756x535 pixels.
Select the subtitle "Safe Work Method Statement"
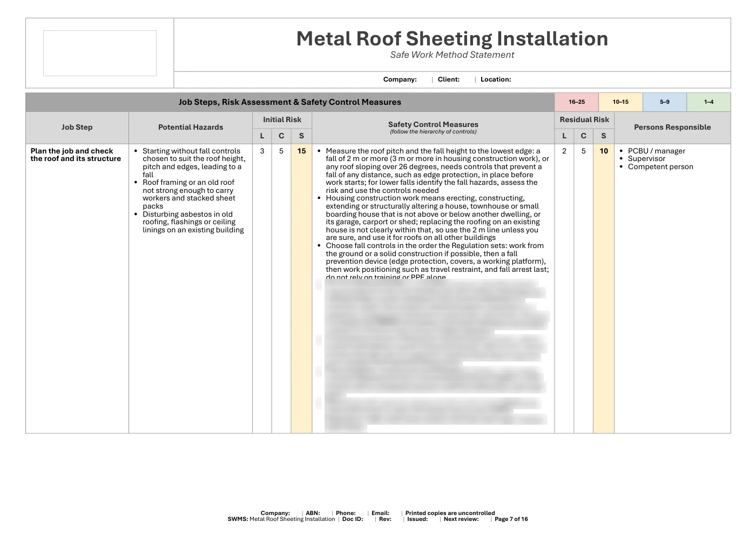[x=452, y=55]
